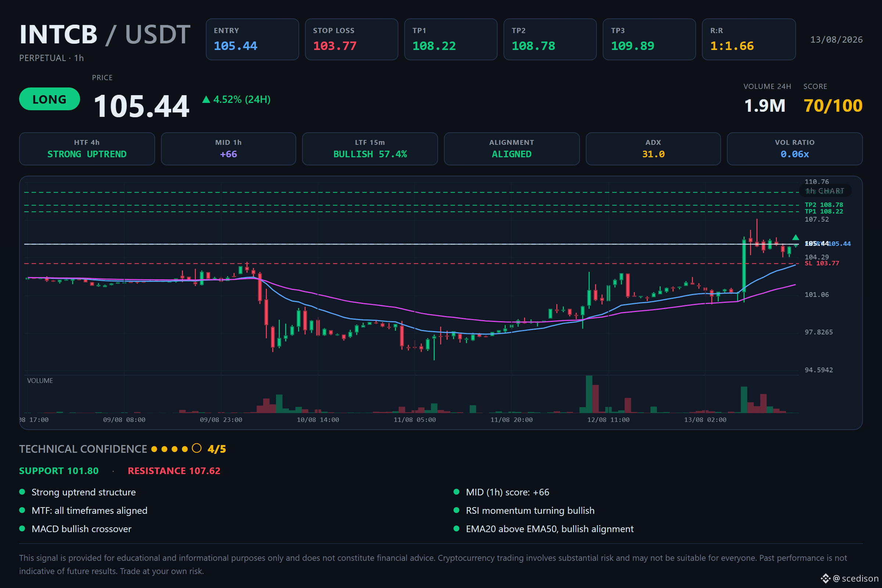Click the ENTRY 105.44 card

coord(252,39)
